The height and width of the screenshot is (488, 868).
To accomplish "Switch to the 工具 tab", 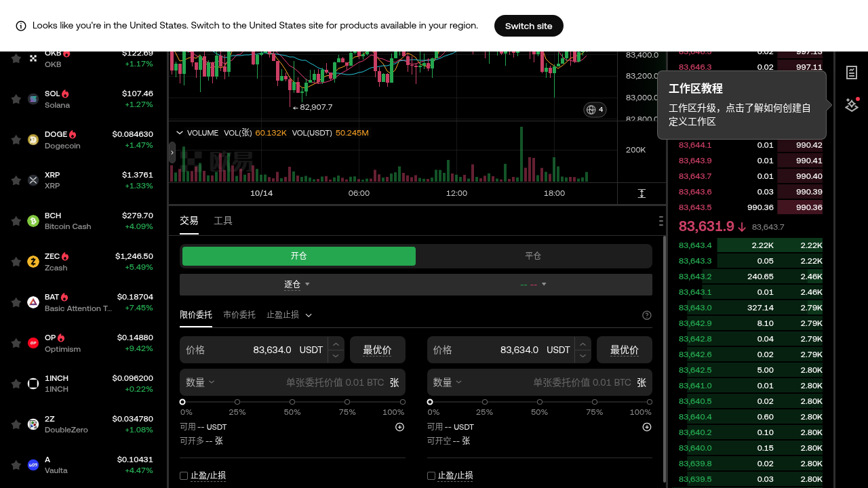I will pyautogui.click(x=223, y=221).
